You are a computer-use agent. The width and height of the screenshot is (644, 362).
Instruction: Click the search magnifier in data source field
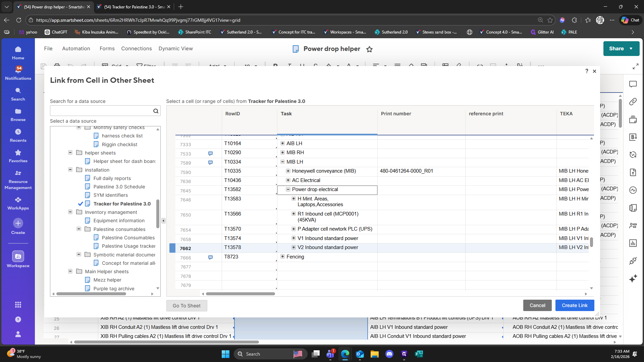156,111
